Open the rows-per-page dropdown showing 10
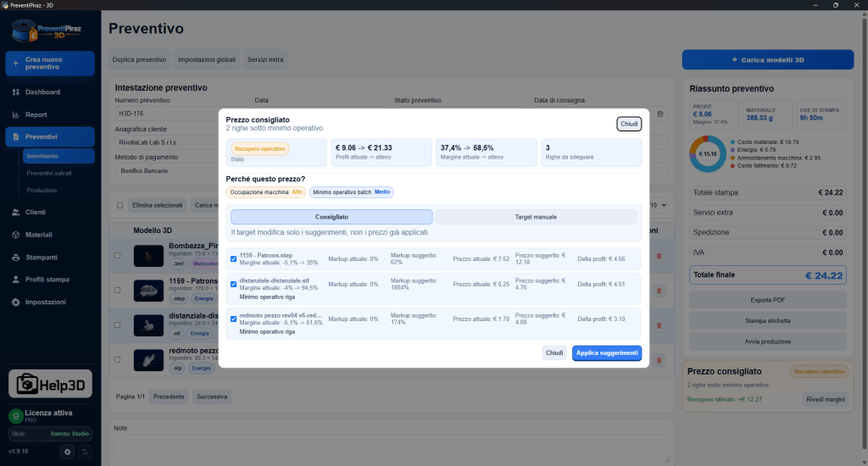The image size is (868, 466). [x=658, y=205]
